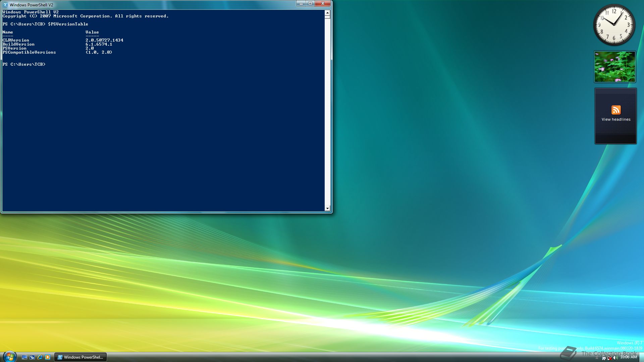Click the value 6.1.6574.1
This screenshot has height=362, width=644.
99,44
